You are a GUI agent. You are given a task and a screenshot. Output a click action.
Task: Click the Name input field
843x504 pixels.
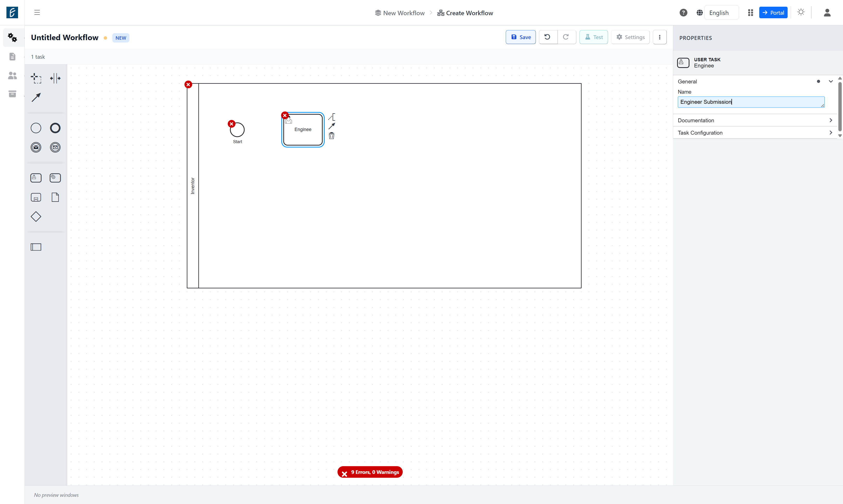tap(751, 102)
